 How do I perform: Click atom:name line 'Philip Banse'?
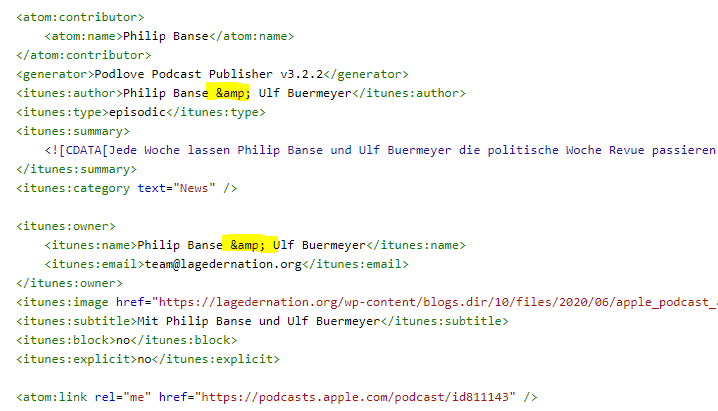[169, 36]
